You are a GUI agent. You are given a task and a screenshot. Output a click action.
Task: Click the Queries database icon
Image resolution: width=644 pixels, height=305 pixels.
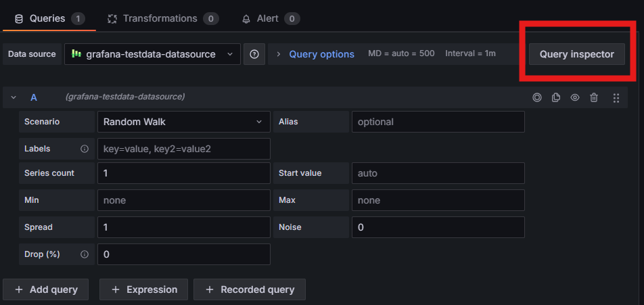click(x=19, y=19)
